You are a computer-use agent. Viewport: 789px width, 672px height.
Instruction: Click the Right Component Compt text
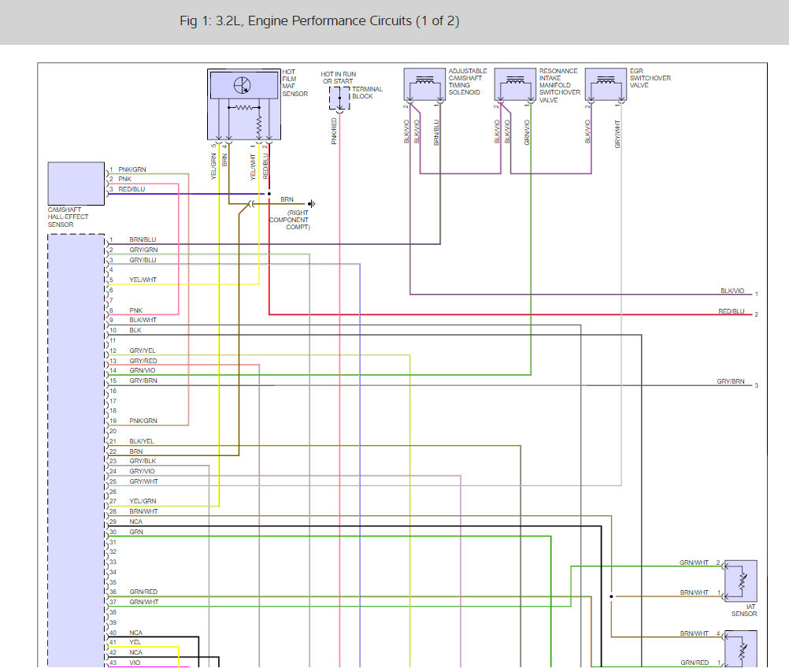pos(290,220)
